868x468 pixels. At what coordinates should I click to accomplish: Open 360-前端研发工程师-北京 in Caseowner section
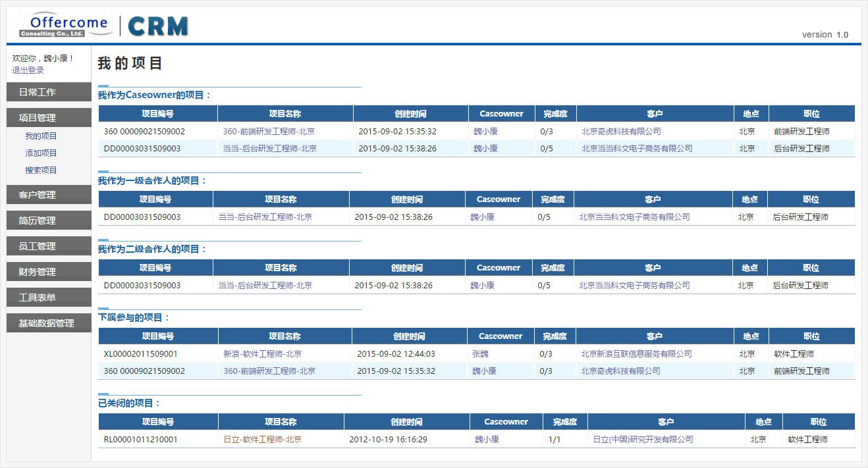pyautogui.click(x=269, y=132)
